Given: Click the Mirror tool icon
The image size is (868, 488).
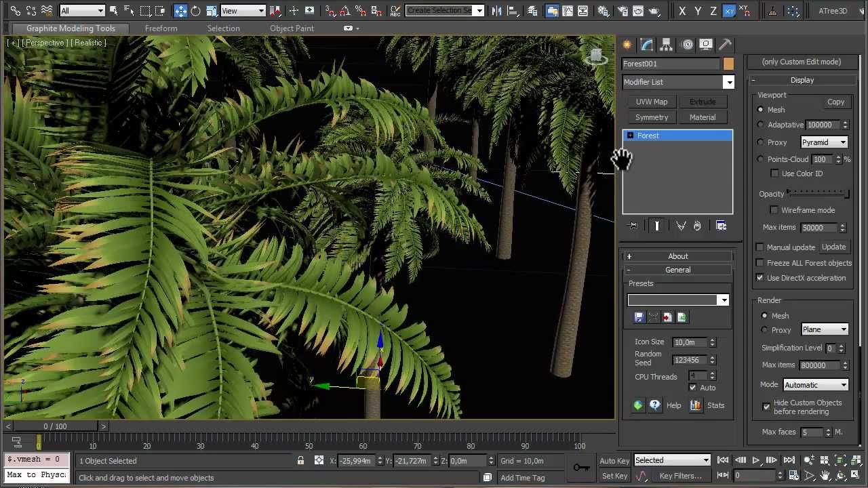Looking at the screenshot, I should pos(497,11).
